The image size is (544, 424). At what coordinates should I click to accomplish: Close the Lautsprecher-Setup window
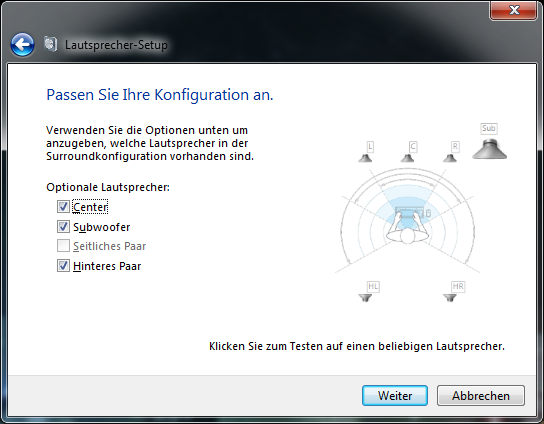[513, 10]
